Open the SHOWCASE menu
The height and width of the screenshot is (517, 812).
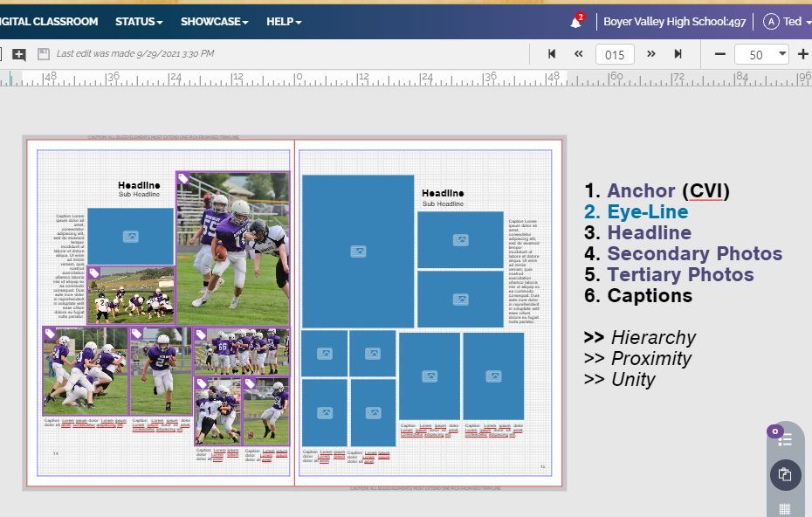click(x=214, y=22)
